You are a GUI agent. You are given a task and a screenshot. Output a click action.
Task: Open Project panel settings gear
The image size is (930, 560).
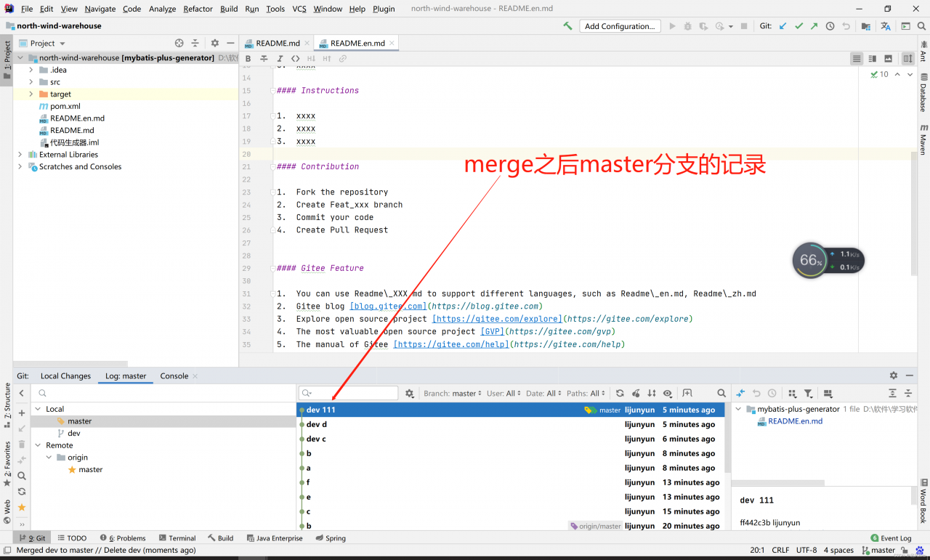pos(215,43)
